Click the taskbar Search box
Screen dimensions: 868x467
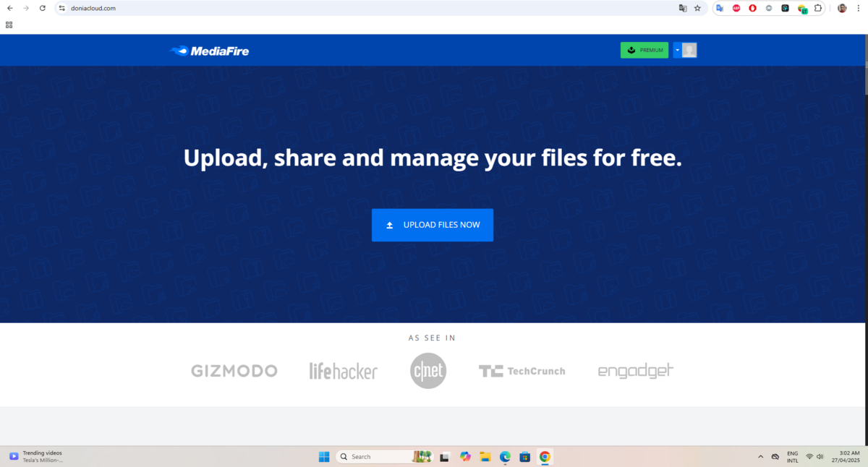[x=386, y=457]
